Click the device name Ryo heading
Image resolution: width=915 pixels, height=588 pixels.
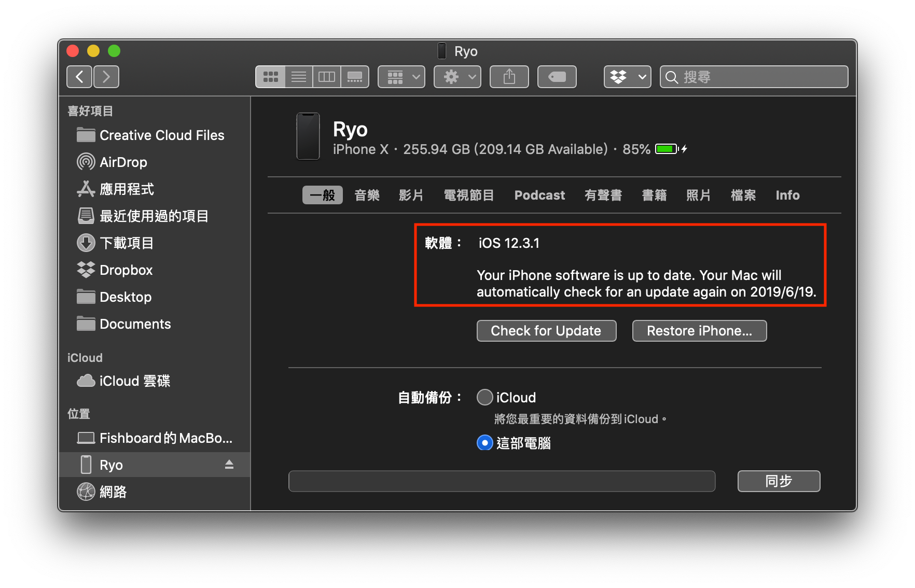point(350,129)
